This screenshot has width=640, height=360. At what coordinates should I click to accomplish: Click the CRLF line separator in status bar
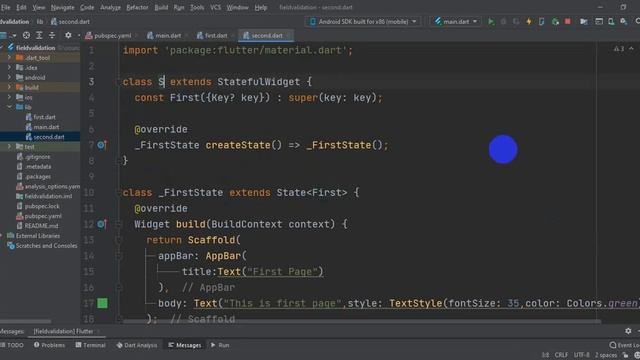click(x=561, y=355)
